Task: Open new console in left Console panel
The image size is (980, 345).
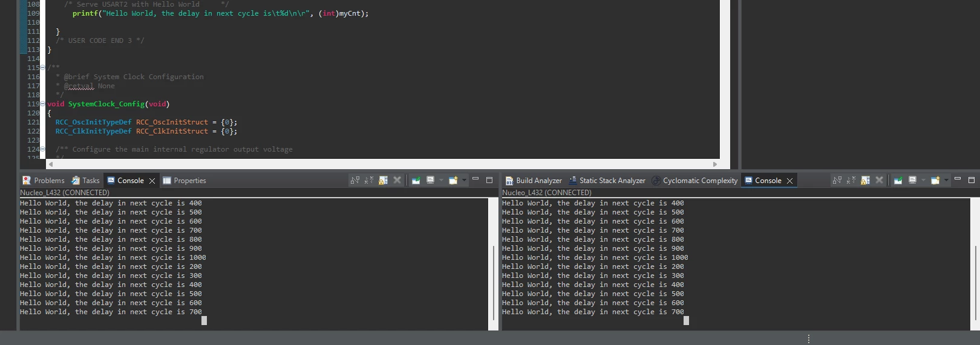Action: pyautogui.click(x=453, y=180)
